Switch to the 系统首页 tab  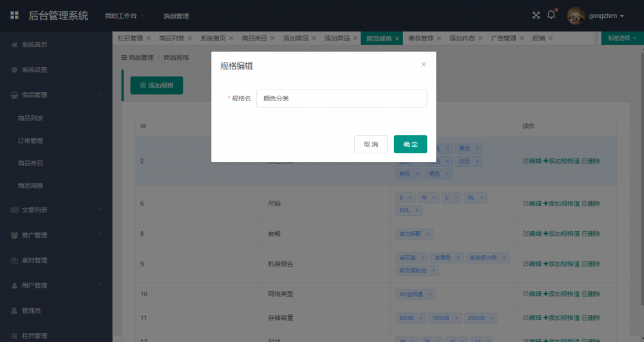pyautogui.click(x=213, y=38)
